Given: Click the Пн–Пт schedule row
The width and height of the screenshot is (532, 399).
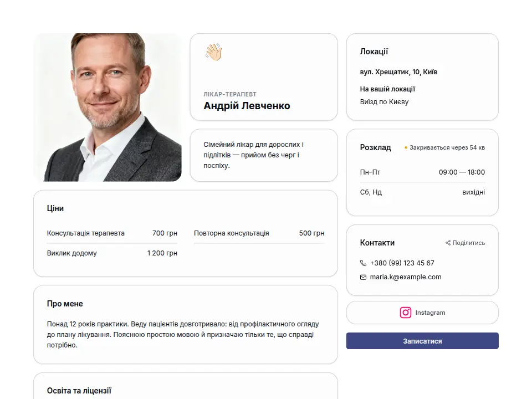Looking at the screenshot, I should pyautogui.click(x=422, y=172).
